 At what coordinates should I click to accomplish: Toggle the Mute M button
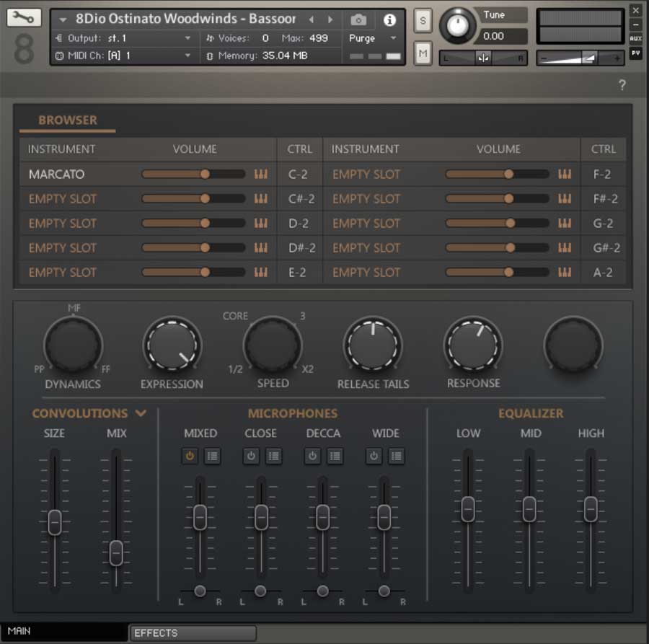click(x=423, y=53)
